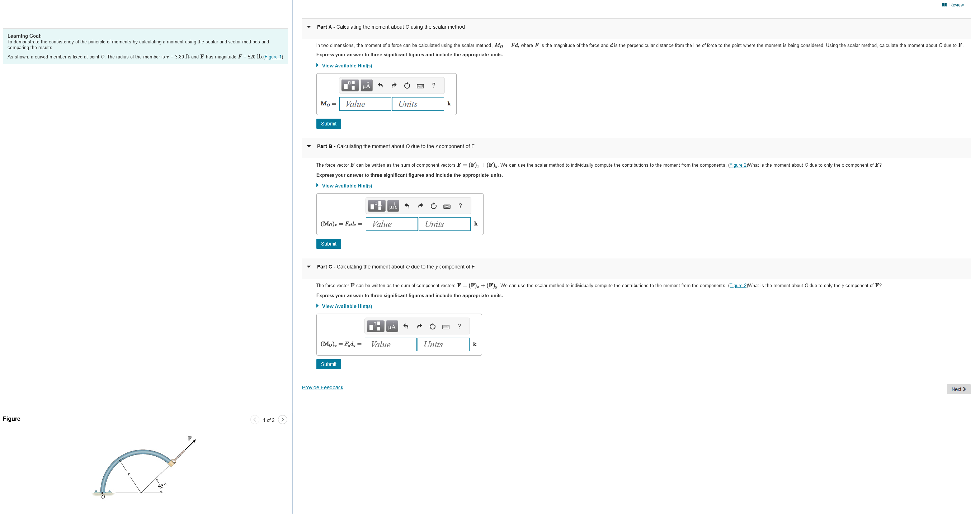The height and width of the screenshot is (514, 980).
Task: Select the μÅ units icon in Part C
Action: click(x=391, y=326)
